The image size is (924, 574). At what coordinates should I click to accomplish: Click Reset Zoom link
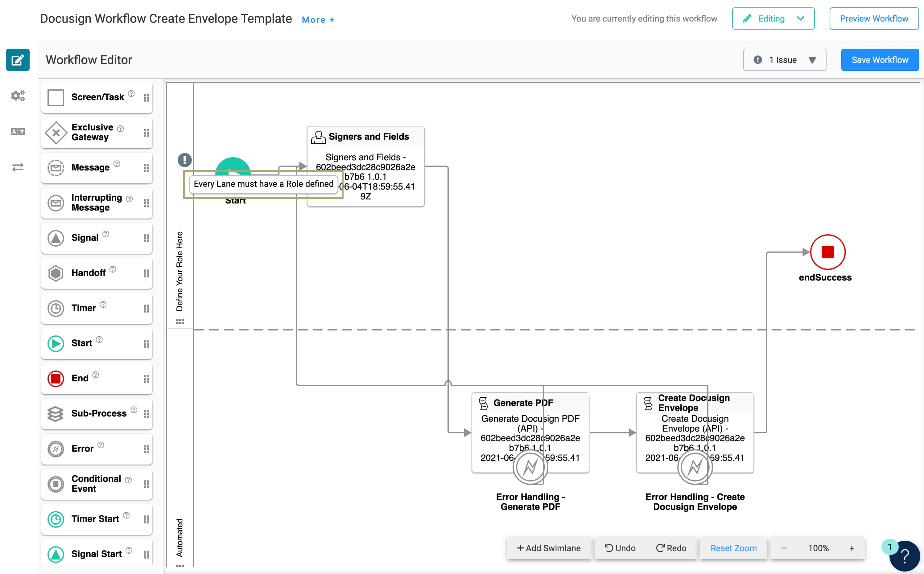click(x=733, y=548)
